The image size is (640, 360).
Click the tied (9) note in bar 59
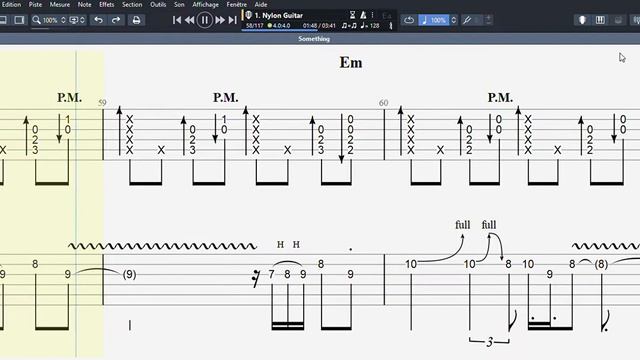point(129,274)
